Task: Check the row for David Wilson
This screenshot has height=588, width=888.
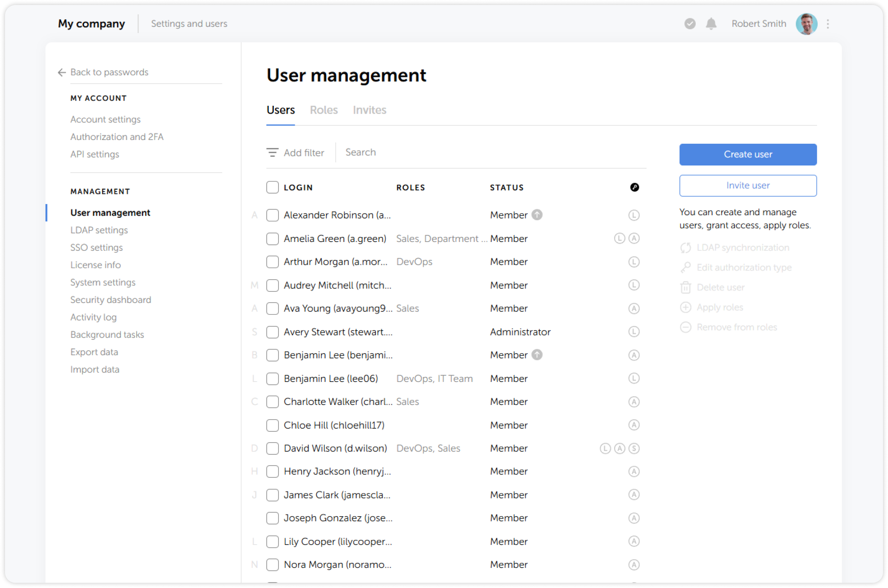Action: click(x=272, y=448)
